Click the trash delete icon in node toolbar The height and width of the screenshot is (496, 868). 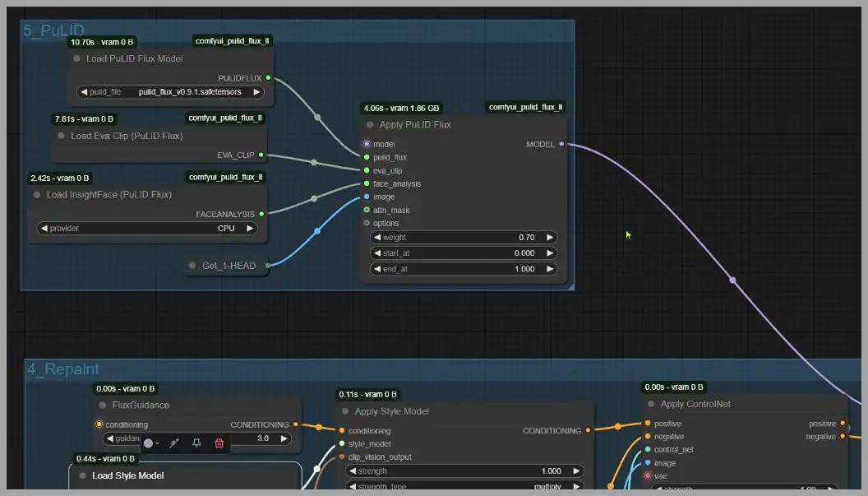pos(219,443)
